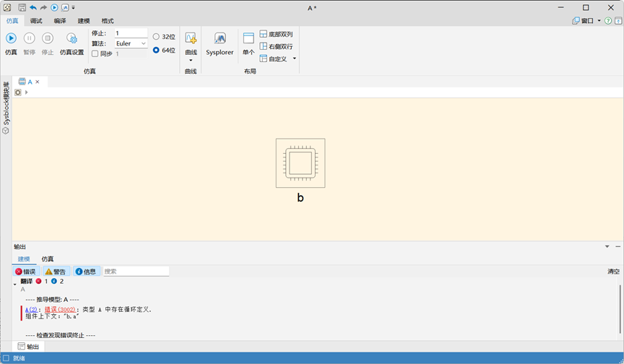
Task: Open the 错误(3002) error link
Action: point(60,310)
